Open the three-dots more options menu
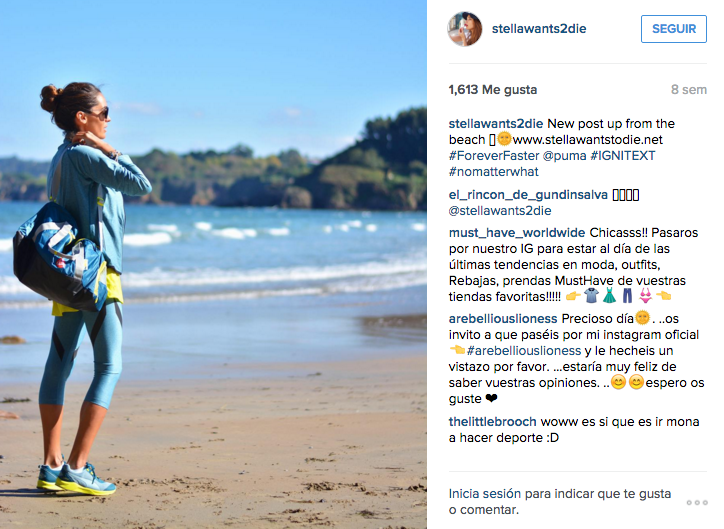 point(697,503)
